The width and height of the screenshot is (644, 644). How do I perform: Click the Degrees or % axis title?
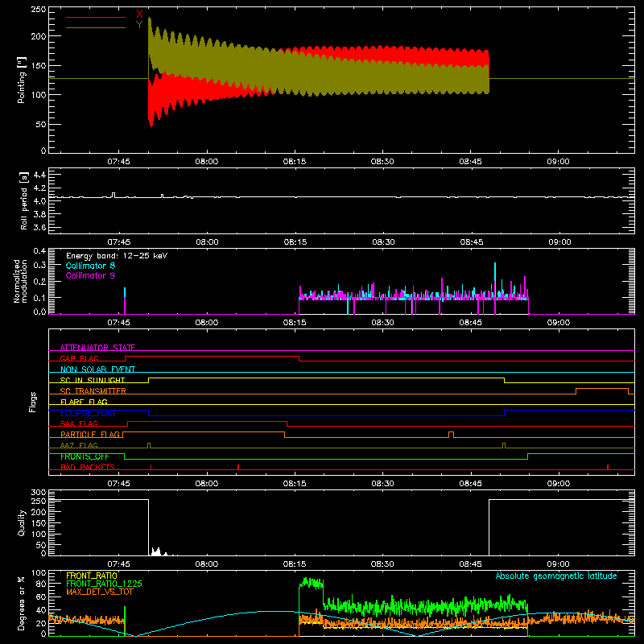22,603
